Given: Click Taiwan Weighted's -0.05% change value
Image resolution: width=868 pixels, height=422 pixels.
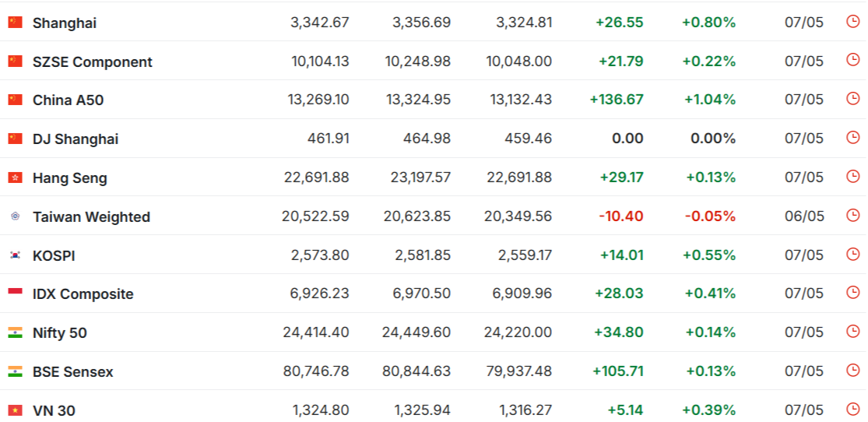Looking at the screenshot, I should pyautogui.click(x=710, y=216).
